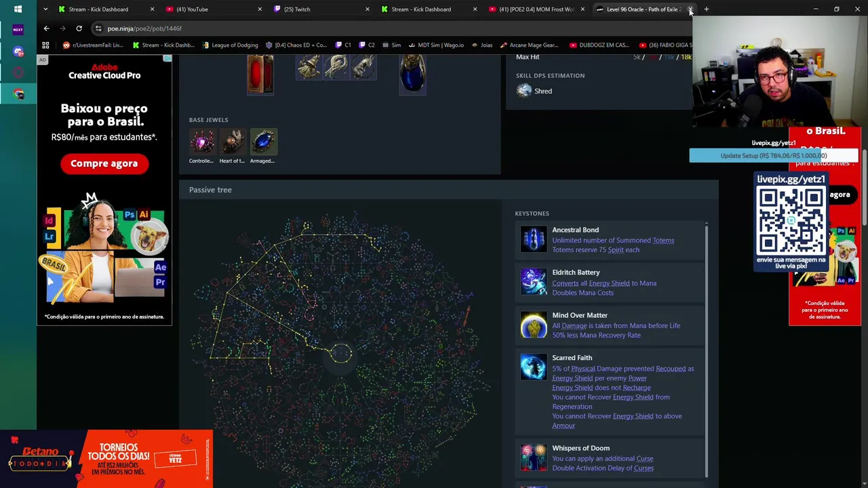Click the browser back arrow
Screen dimensions: 868x488
(x=46, y=28)
